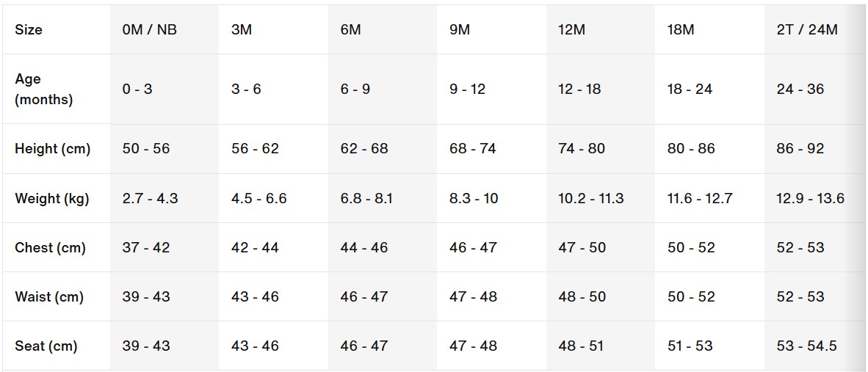The image size is (868, 372).
Task: Click the 2.7 - 4.3 weight cell
Action: coord(150,198)
